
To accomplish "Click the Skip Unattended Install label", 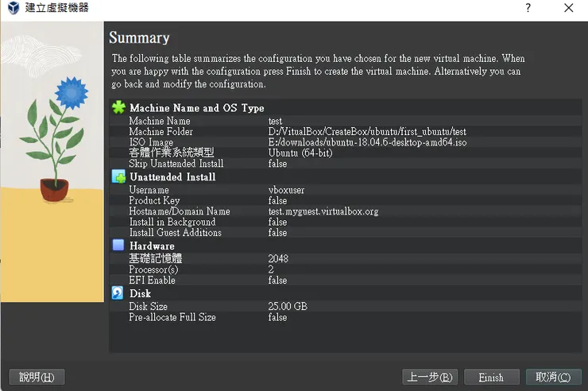I will 176,164.
